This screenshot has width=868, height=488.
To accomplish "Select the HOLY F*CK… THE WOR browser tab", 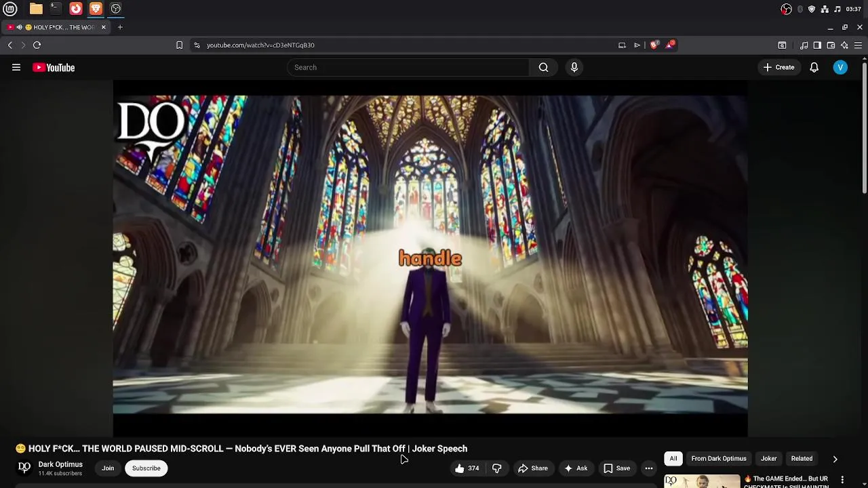I will 56,27.
